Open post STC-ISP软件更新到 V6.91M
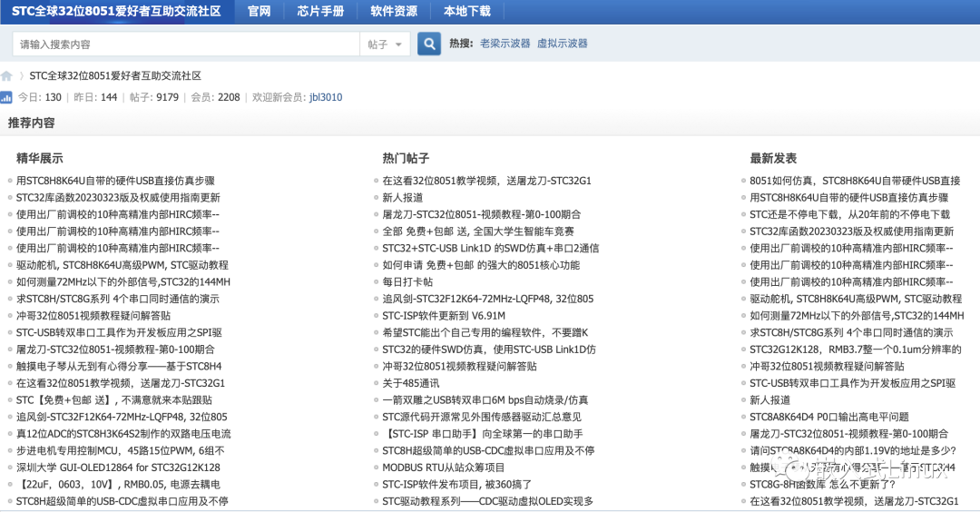Image resolution: width=980 pixels, height=512 pixels. (x=444, y=316)
